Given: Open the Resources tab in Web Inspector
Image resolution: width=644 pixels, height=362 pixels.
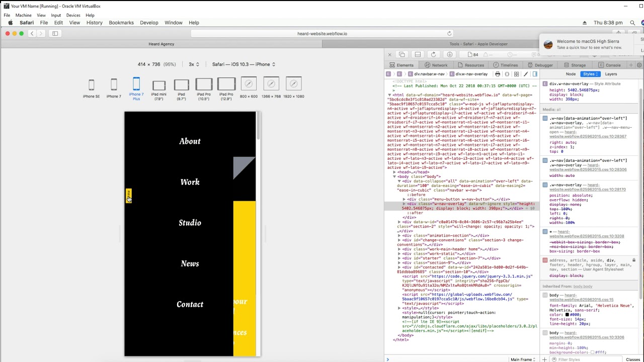Looking at the screenshot, I should 470,65.
